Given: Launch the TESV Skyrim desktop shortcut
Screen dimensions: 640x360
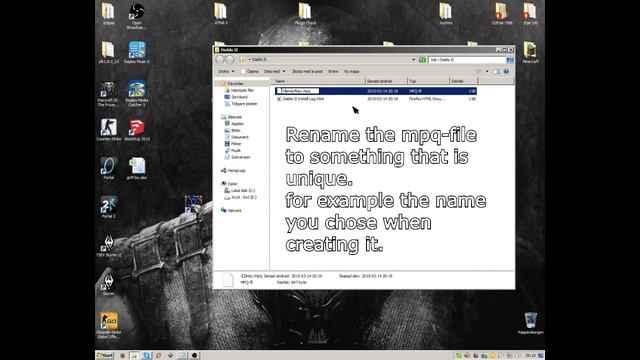Looking at the screenshot, I should tap(109, 246).
